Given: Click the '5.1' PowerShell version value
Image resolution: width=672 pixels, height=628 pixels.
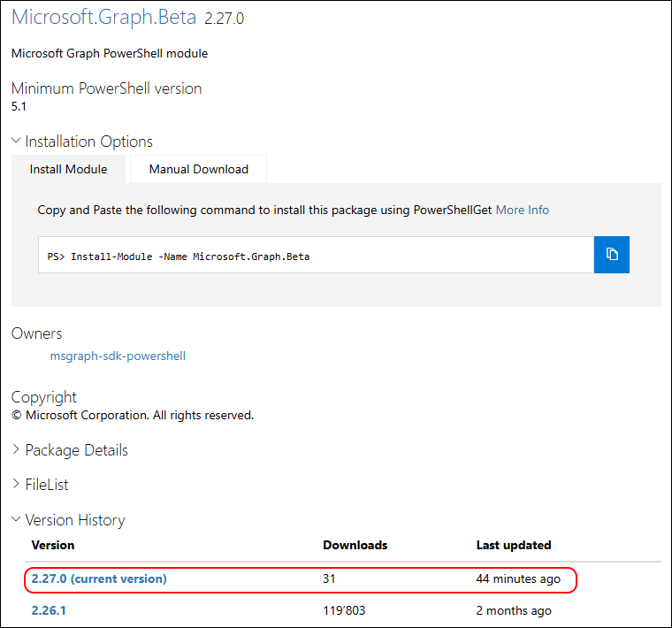Looking at the screenshot, I should pyautogui.click(x=19, y=106).
